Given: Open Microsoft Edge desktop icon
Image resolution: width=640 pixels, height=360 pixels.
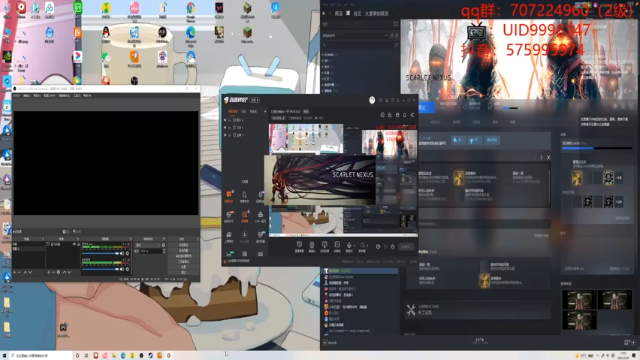Looking at the screenshot, I should tap(191, 33).
